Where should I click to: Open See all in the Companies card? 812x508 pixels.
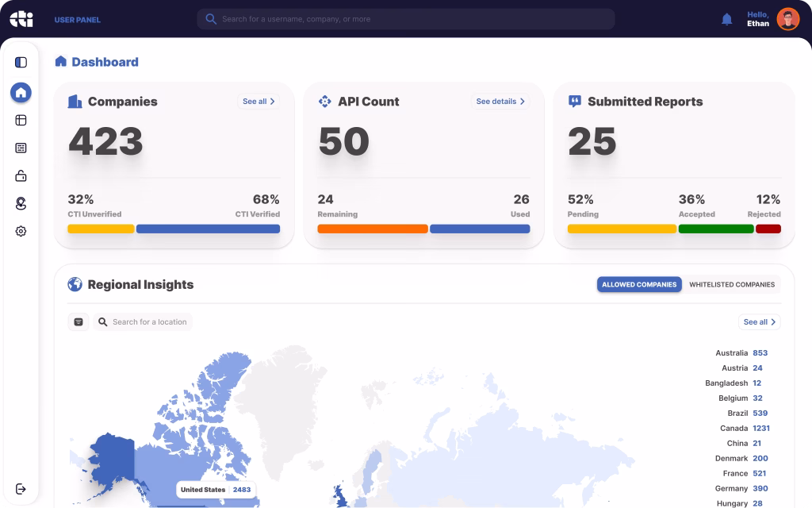[x=259, y=101]
